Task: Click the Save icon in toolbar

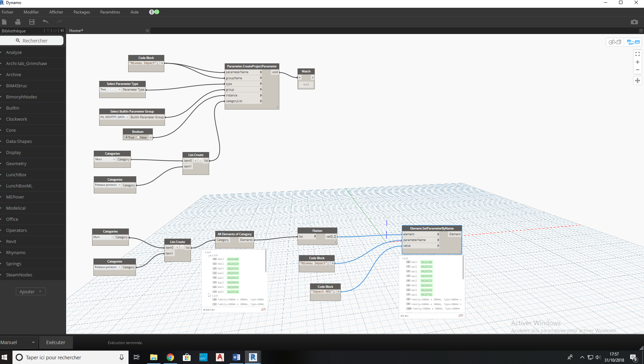Action: [32, 22]
